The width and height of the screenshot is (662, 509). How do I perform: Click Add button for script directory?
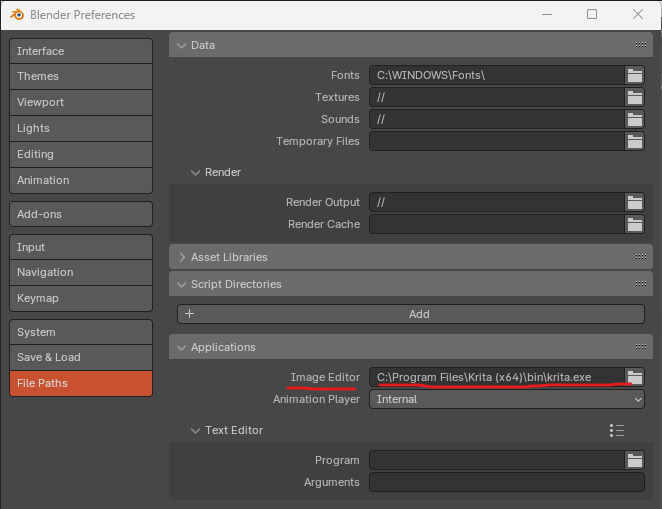[x=411, y=314]
